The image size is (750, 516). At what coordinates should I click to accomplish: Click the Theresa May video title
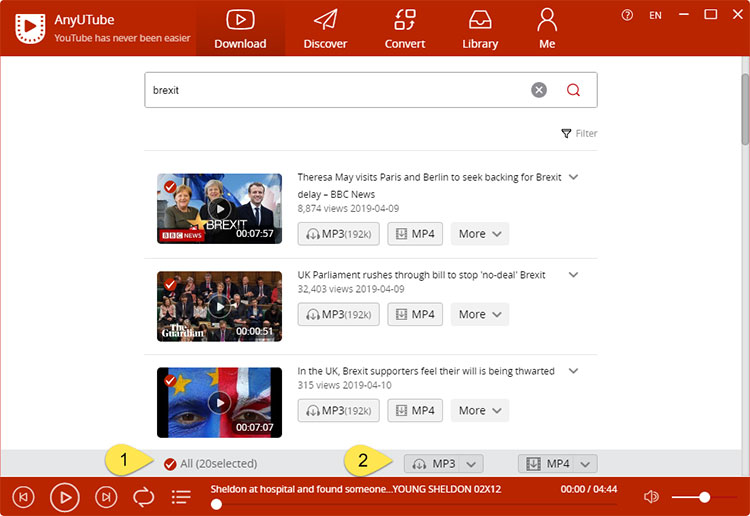429,186
